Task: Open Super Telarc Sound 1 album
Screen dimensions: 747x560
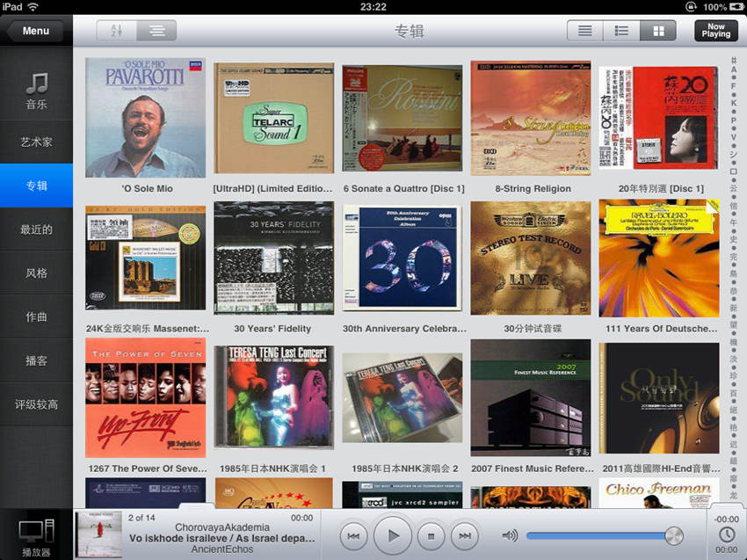Action: tap(274, 118)
